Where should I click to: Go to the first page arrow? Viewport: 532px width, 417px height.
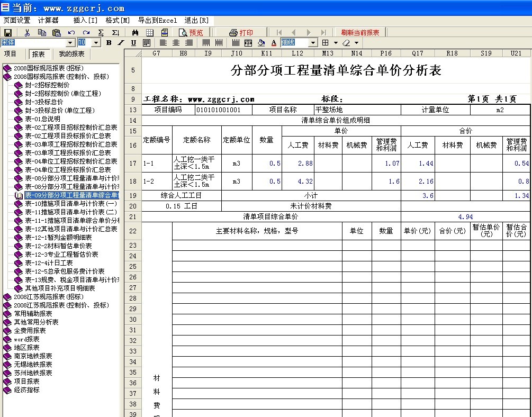(279, 33)
